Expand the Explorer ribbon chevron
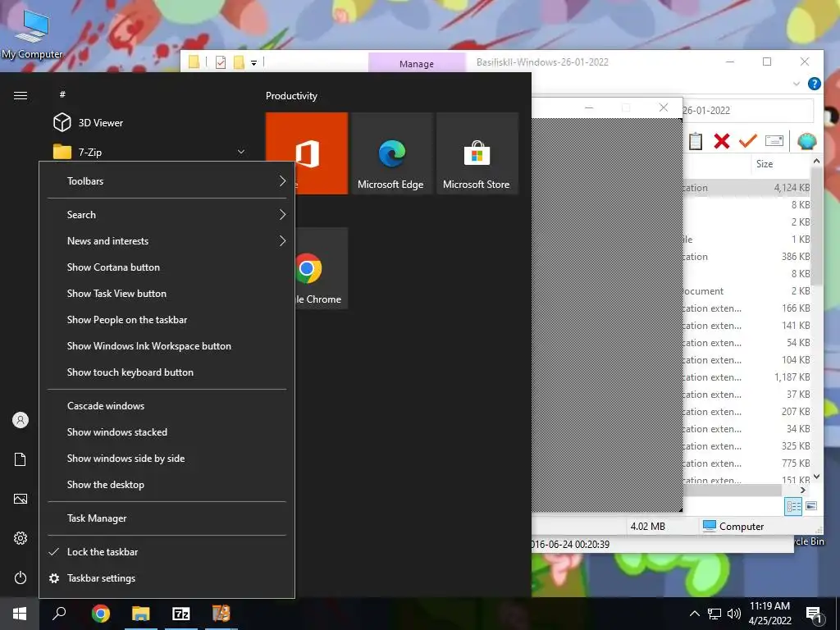Screen dimensions: 840x630 796,84
